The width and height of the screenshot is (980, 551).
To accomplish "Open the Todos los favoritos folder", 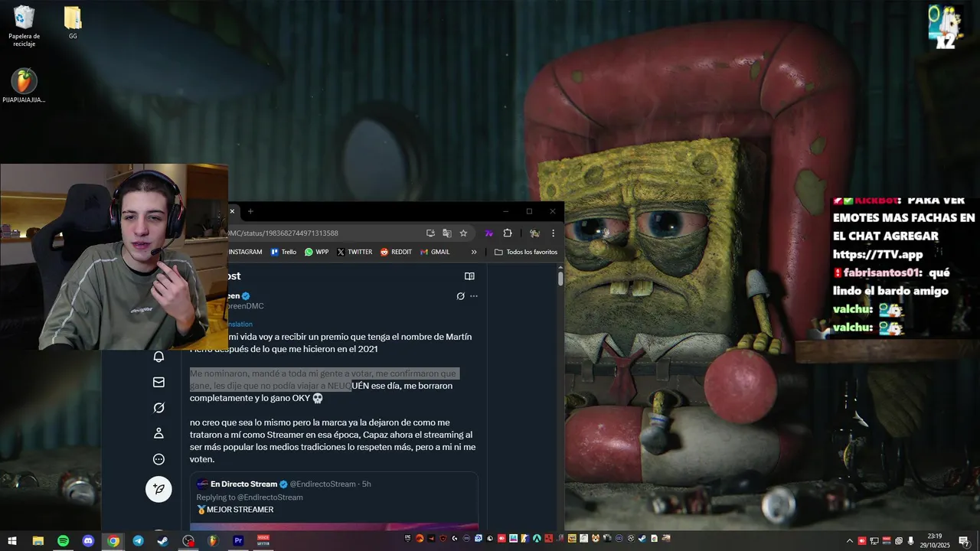I will point(526,252).
